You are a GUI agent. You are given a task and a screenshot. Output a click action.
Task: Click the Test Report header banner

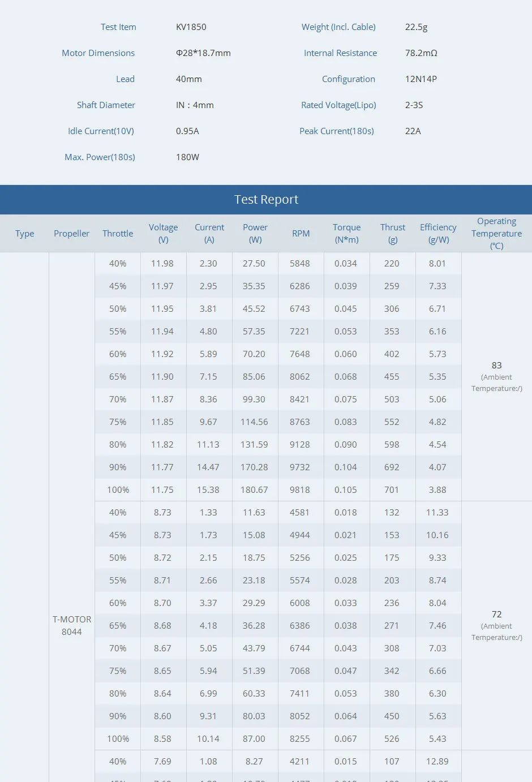click(266, 199)
